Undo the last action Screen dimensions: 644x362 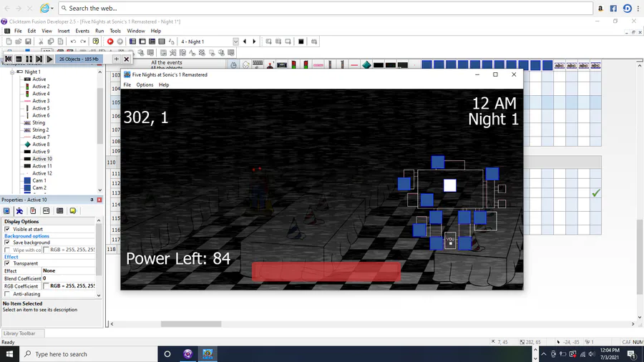point(73,41)
